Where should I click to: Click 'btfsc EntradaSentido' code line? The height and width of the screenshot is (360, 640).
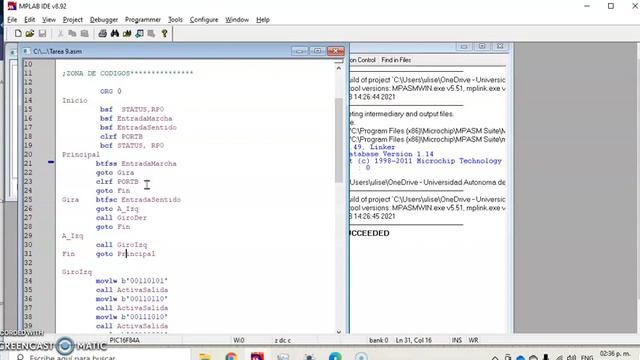click(x=138, y=200)
